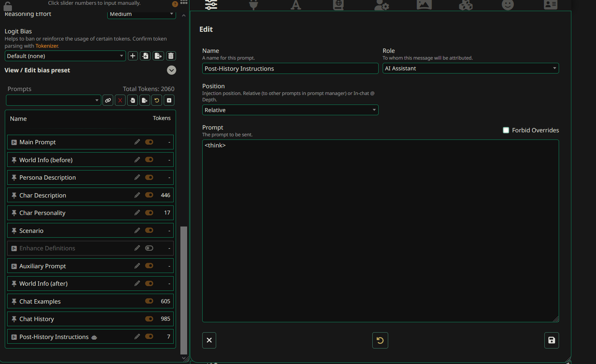Click the Persona Description prompt name
Viewport: 596px width, 364px height.
(x=48, y=178)
